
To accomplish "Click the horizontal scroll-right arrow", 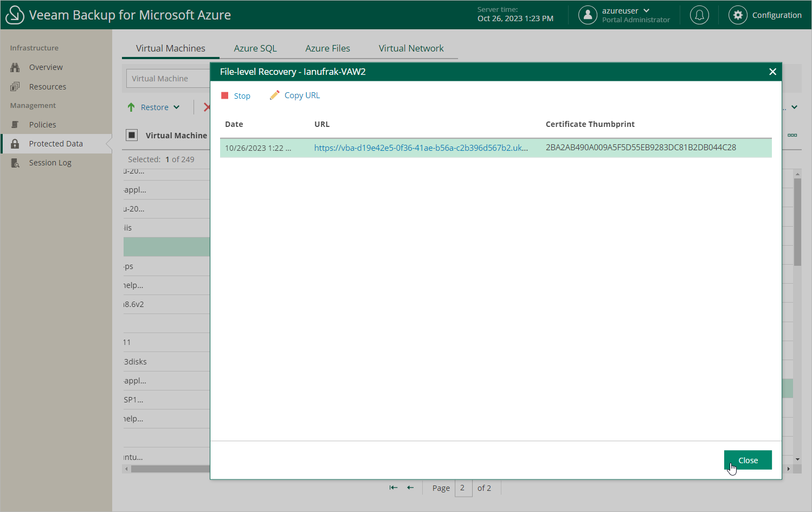I will (x=789, y=469).
